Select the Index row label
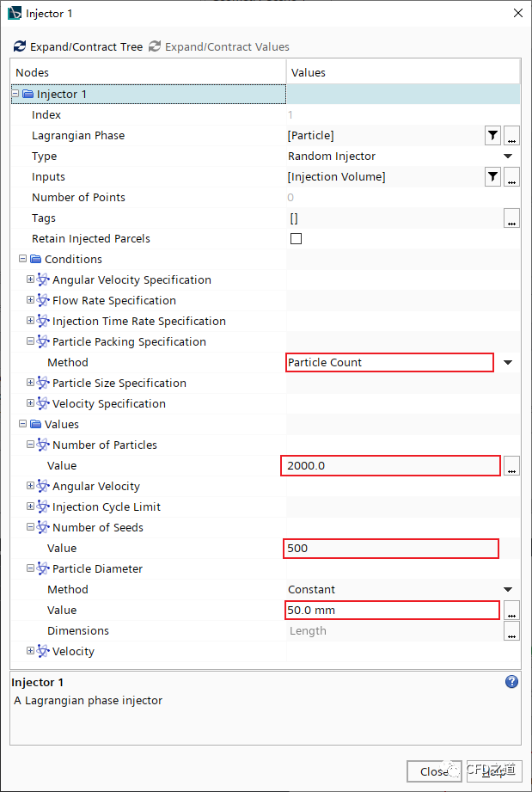The height and width of the screenshot is (792, 532). pos(46,114)
